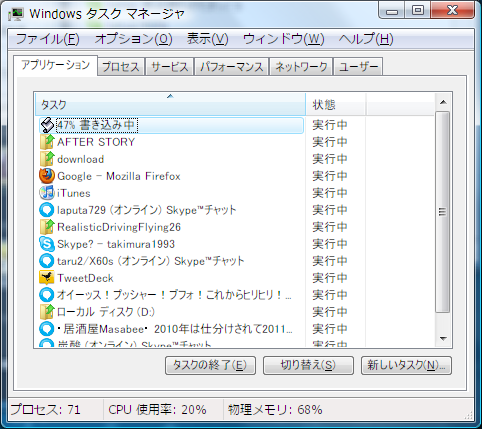Minimize the Task Manager window
Screen dimensions: 482x429
[392, 11]
